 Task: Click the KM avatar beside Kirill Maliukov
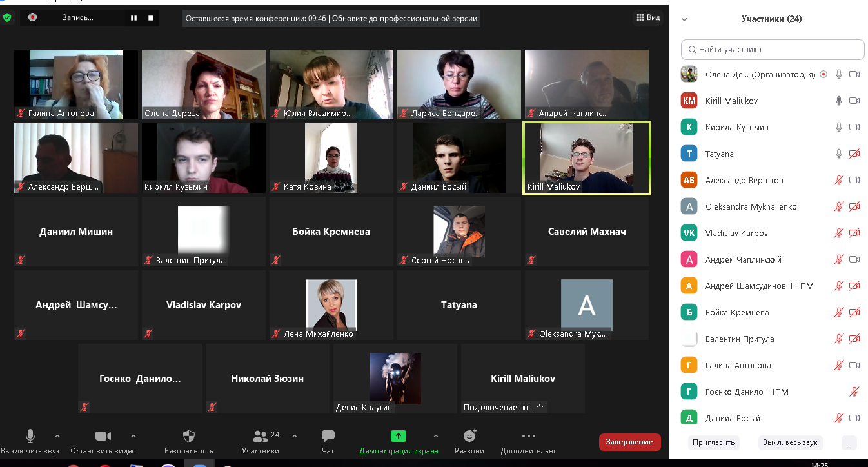point(689,101)
